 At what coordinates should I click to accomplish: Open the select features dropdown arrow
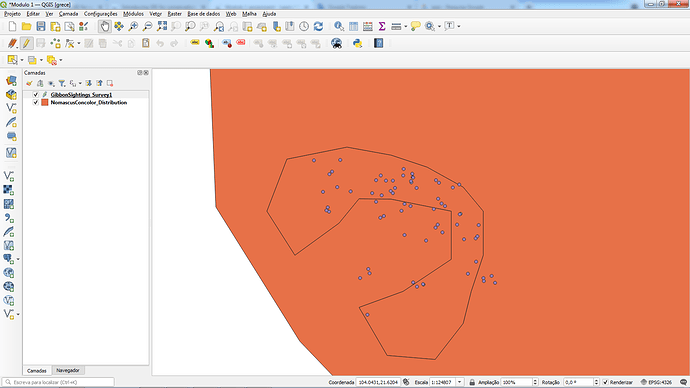click(22, 60)
